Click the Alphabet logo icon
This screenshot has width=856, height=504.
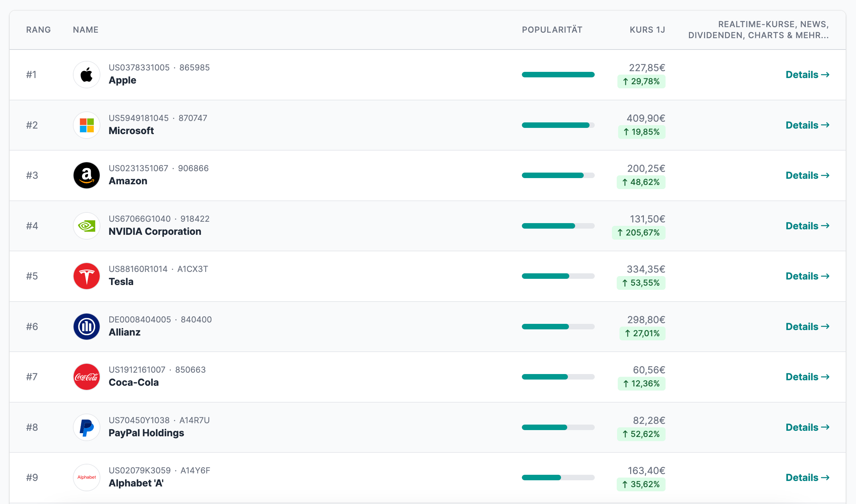[x=87, y=478]
